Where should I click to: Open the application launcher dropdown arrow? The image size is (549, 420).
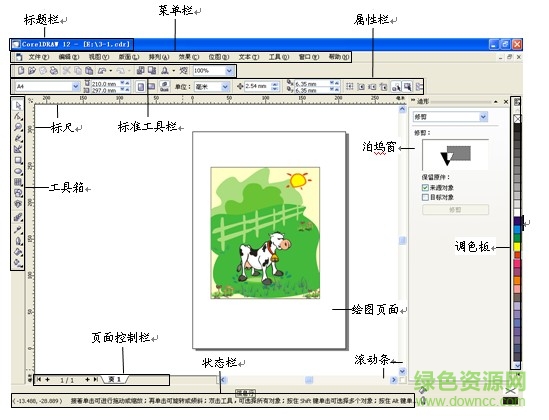coord(174,71)
